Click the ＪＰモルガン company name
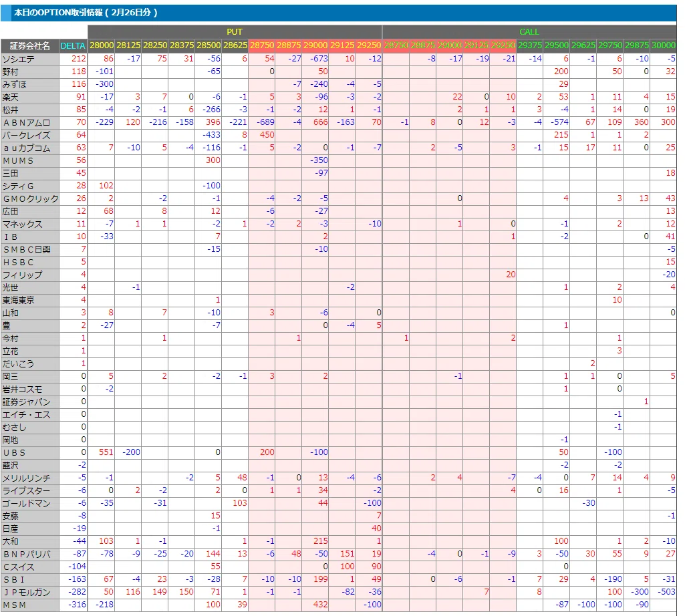The image size is (685, 616). [27, 593]
